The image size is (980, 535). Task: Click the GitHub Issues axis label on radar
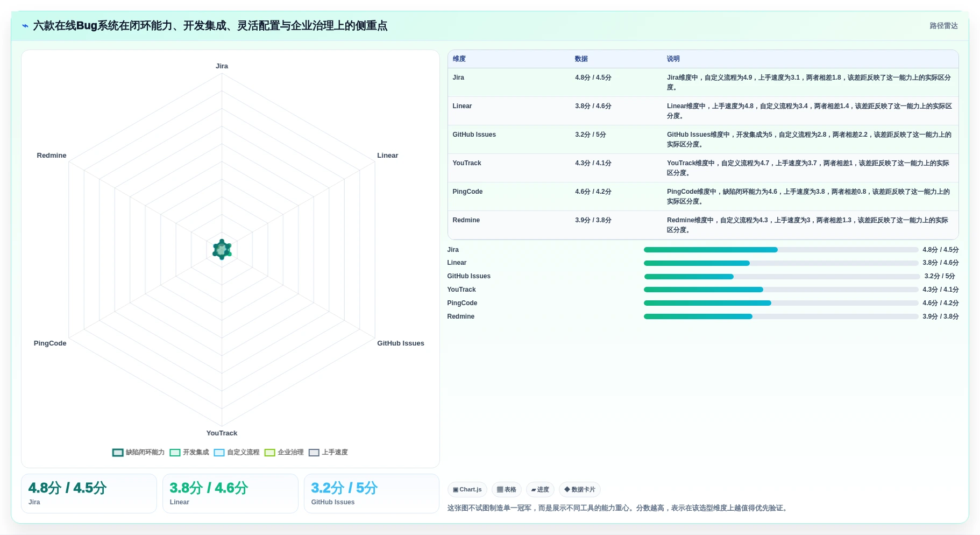pyautogui.click(x=401, y=343)
